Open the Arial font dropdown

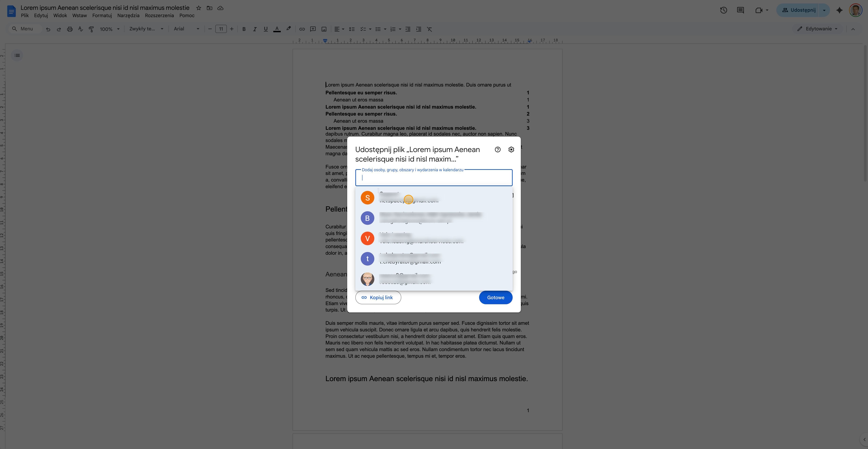pos(186,29)
